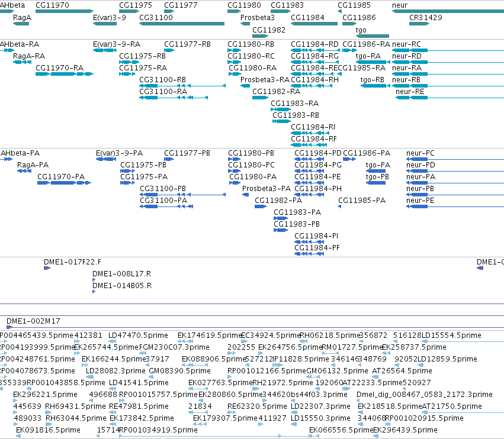Select the CG11977 gene label
504x439 pixels.
[181, 5]
